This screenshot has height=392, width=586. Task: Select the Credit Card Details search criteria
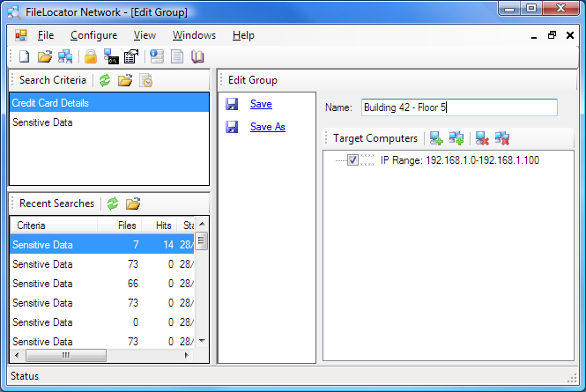[109, 103]
